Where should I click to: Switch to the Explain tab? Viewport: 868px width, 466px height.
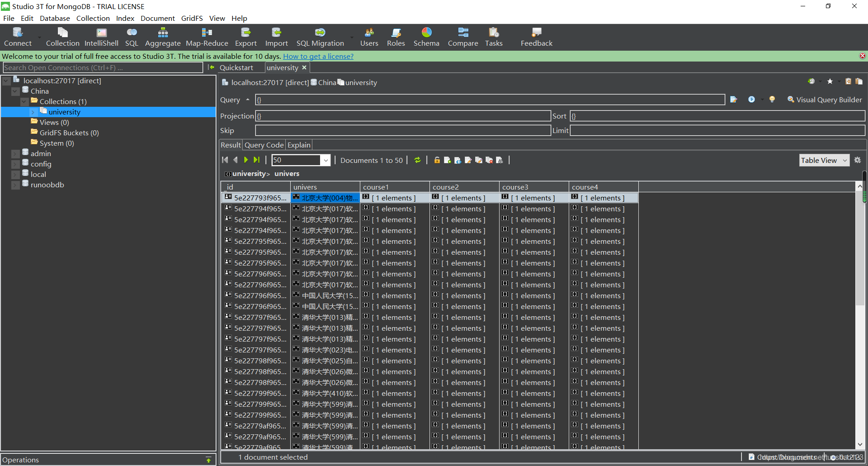(299, 145)
